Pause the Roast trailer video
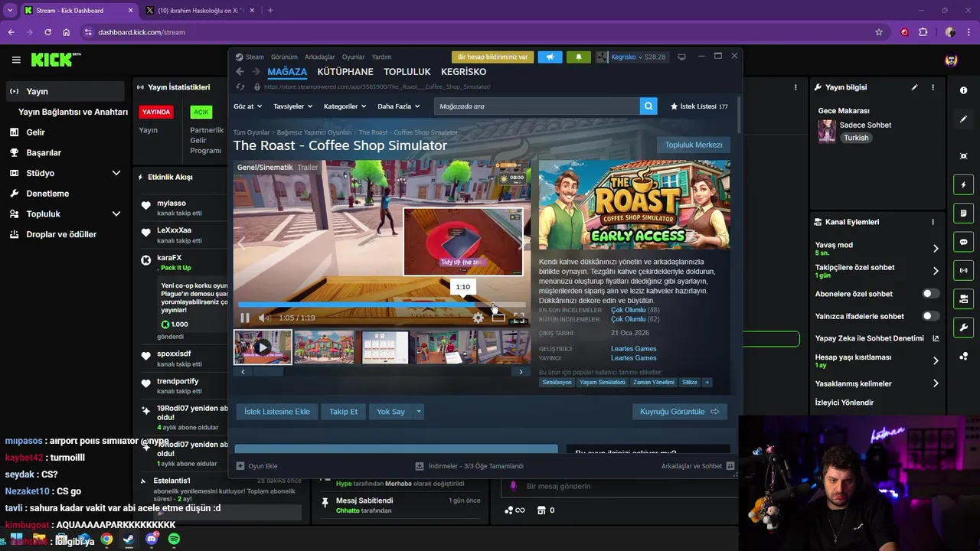Image resolution: width=980 pixels, height=551 pixels. (x=245, y=318)
